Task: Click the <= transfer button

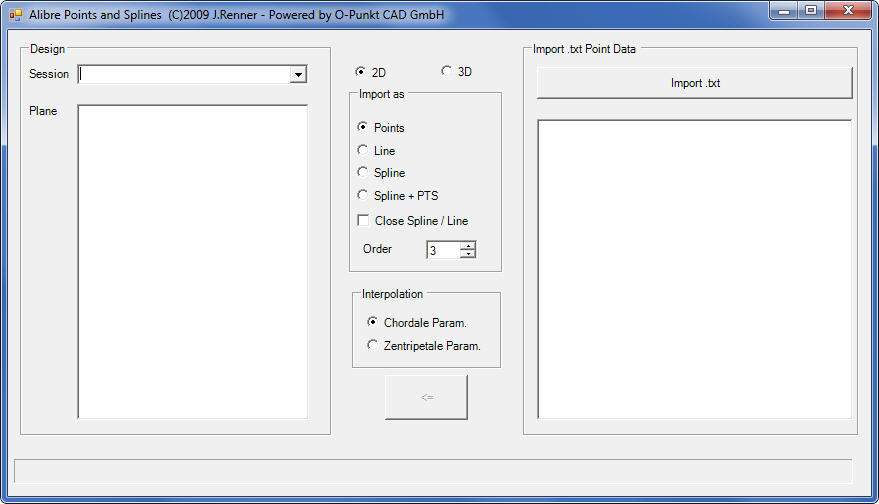Action: pos(426,397)
